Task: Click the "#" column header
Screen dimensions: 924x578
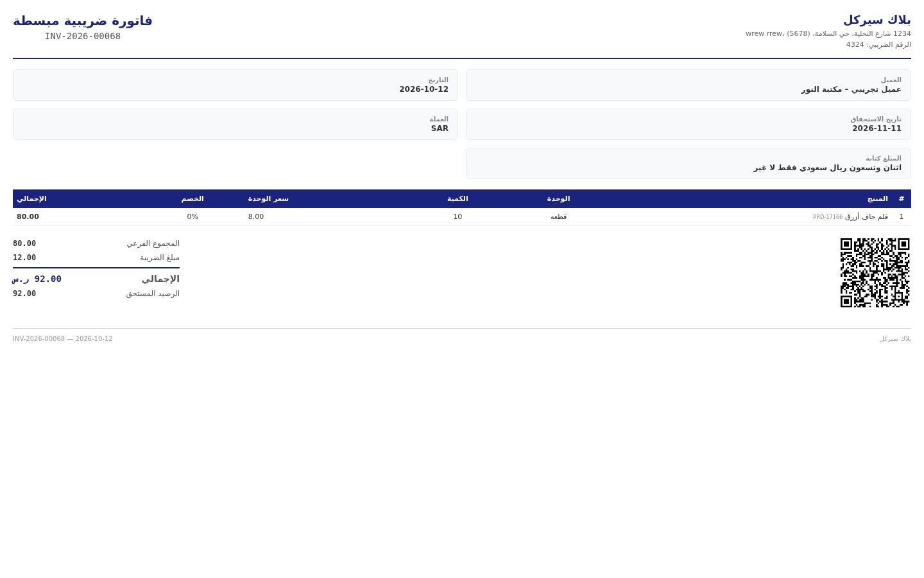Action: coord(902,199)
